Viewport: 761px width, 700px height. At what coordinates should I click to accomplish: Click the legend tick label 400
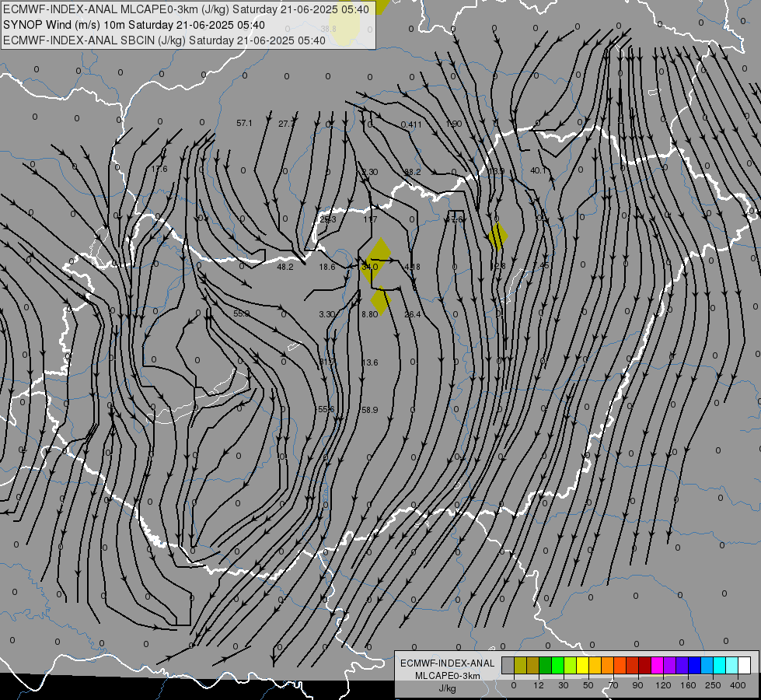point(738,685)
